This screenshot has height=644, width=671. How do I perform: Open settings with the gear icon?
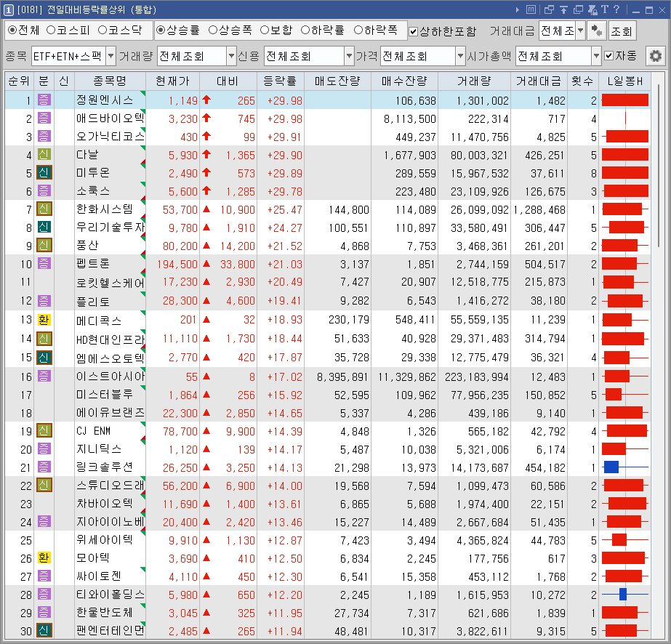point(655,56)
